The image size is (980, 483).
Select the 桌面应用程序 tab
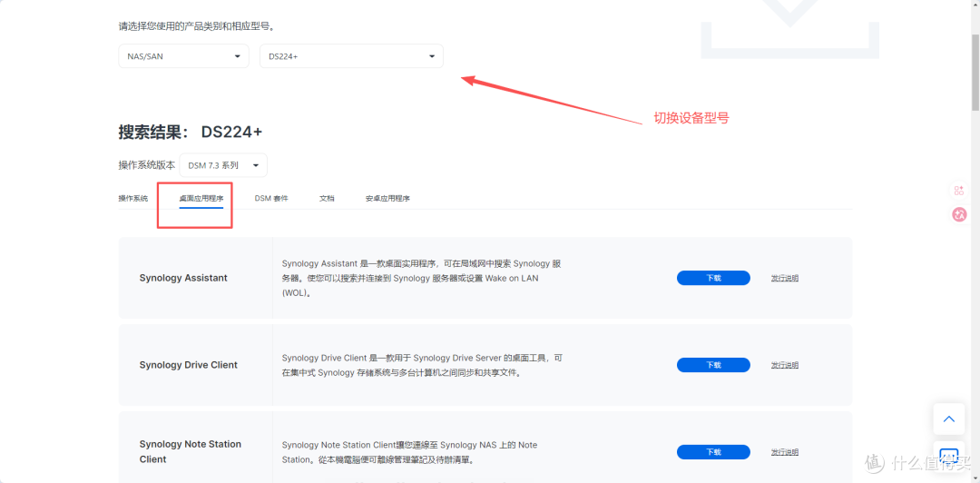click(x=201, y=198)
